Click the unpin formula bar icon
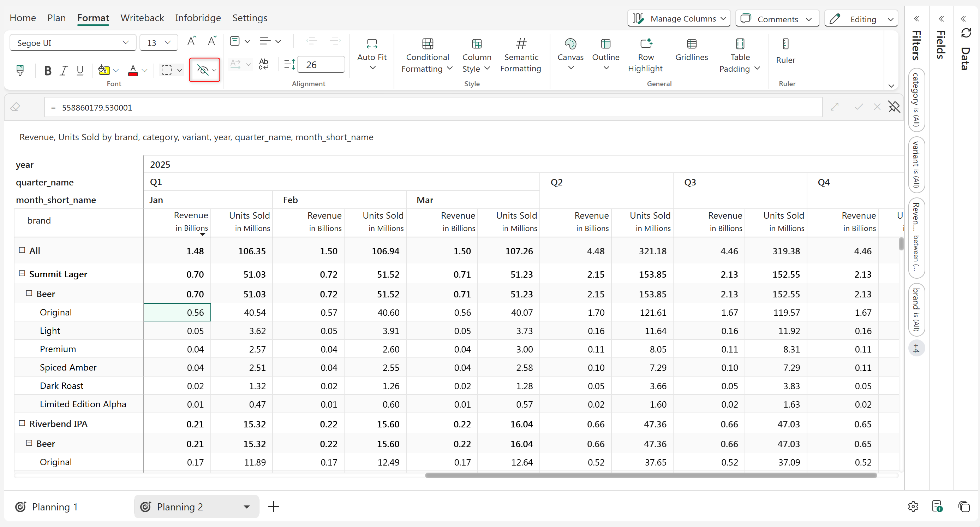 click(x=894, y=107)
